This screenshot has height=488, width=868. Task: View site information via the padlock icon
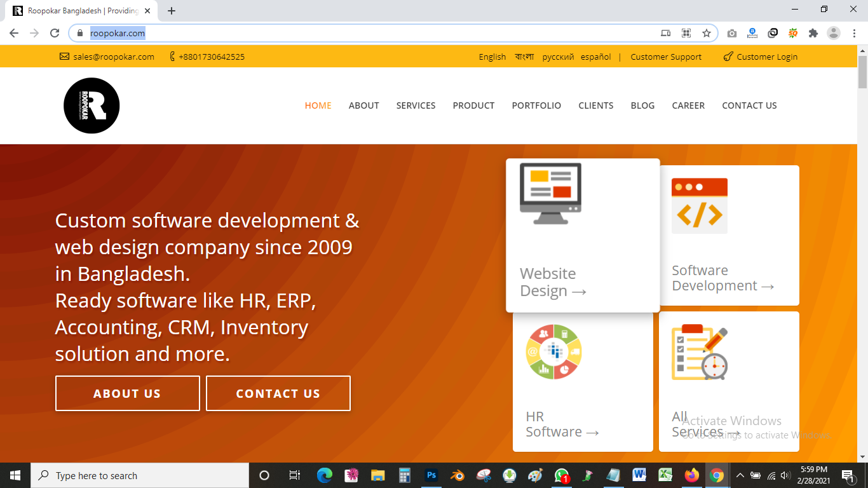[x=80, y=33]
